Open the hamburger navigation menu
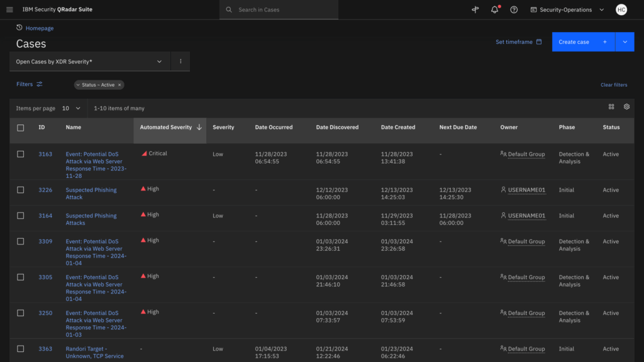Viewport: 644px width, 362px height. click(x=9, y=10)
